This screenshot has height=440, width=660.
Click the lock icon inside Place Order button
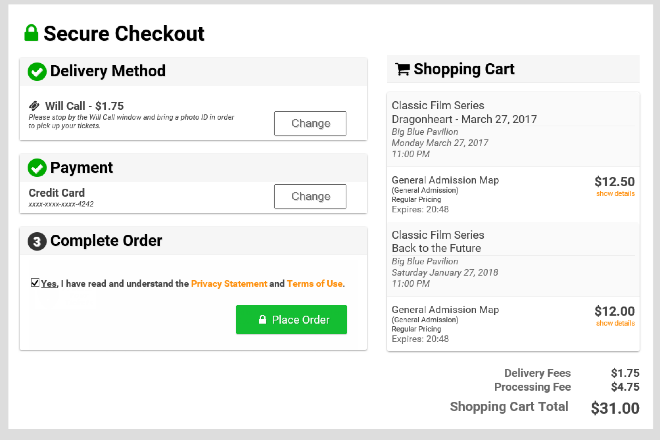tap(262, 320)
